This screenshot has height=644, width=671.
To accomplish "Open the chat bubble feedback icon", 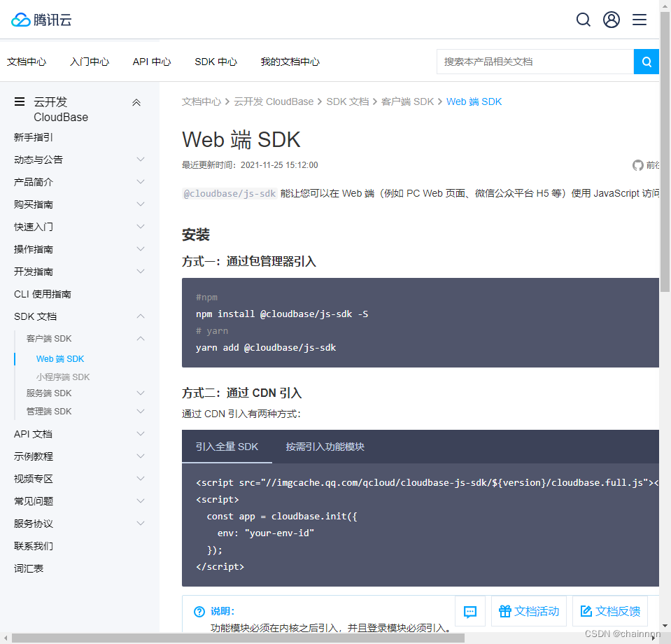I will (x=470, y=611).
